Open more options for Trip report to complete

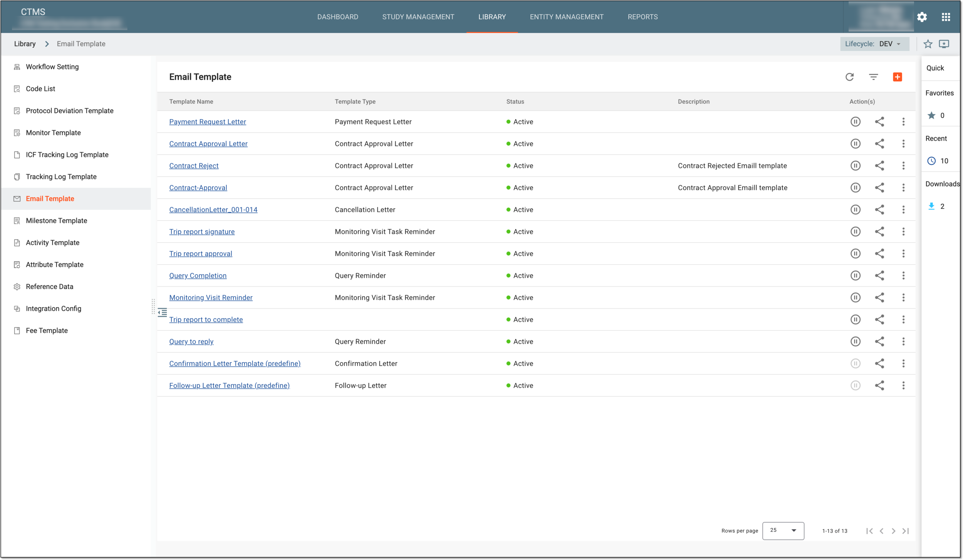click(903, 319)
